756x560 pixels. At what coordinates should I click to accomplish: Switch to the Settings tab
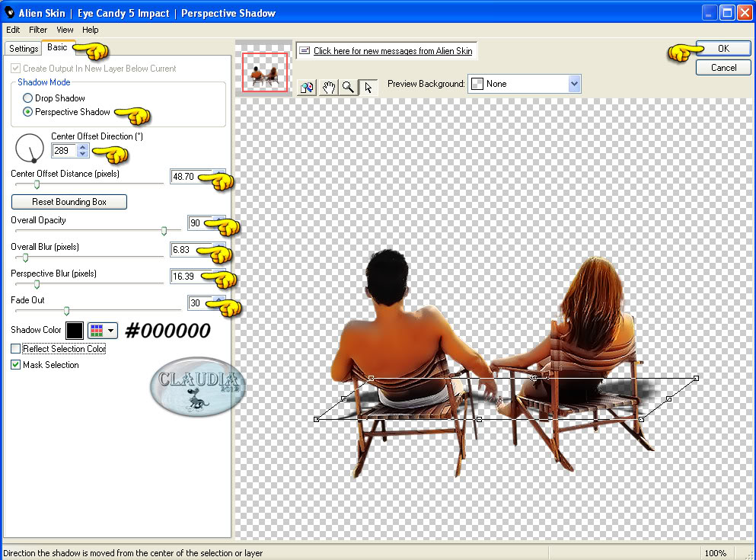coord(24,48)
